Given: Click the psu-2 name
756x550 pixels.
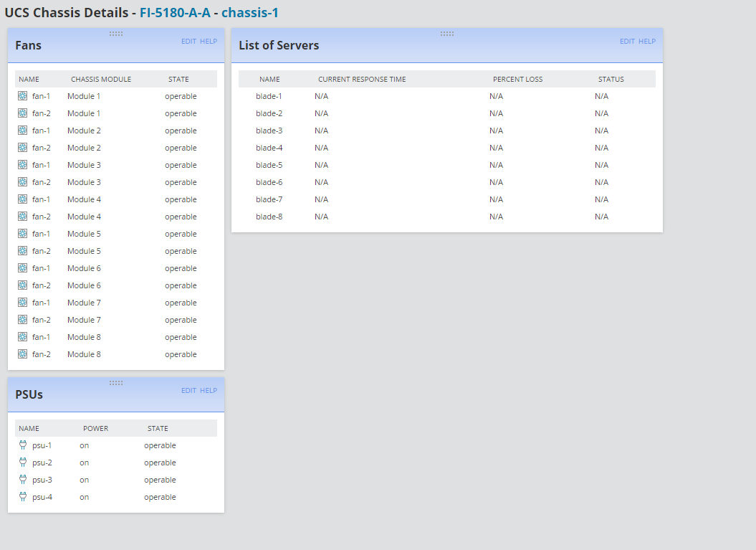Looking at the screenshot, I should coord(42,463).
